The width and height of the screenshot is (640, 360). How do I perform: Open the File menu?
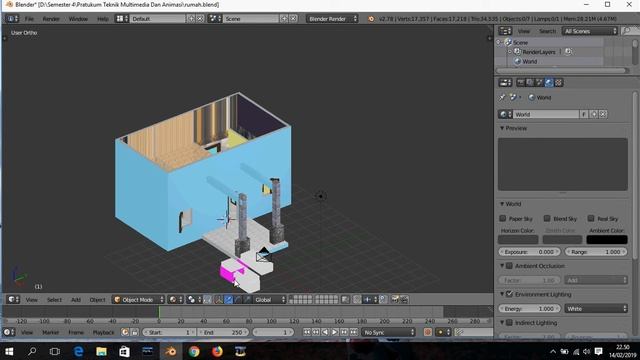29,19
